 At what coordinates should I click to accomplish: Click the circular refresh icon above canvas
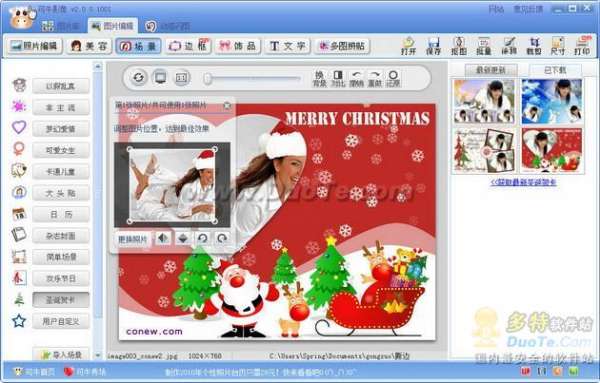[138, 78]
